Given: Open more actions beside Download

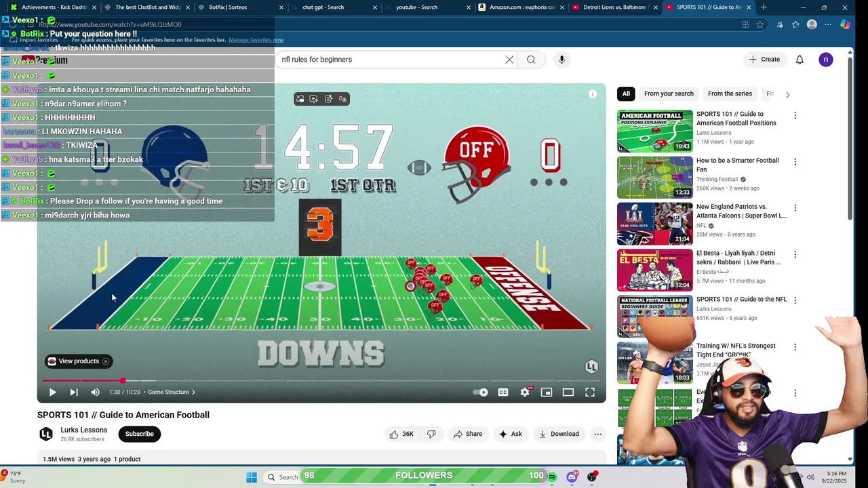Looking at the screenshot, I should coord(598,434).
